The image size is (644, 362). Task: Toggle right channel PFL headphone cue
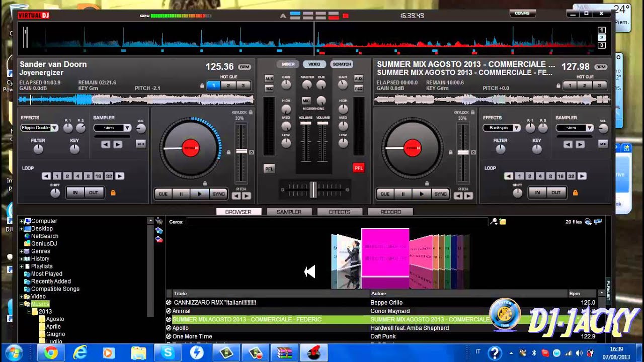point(358,168)
